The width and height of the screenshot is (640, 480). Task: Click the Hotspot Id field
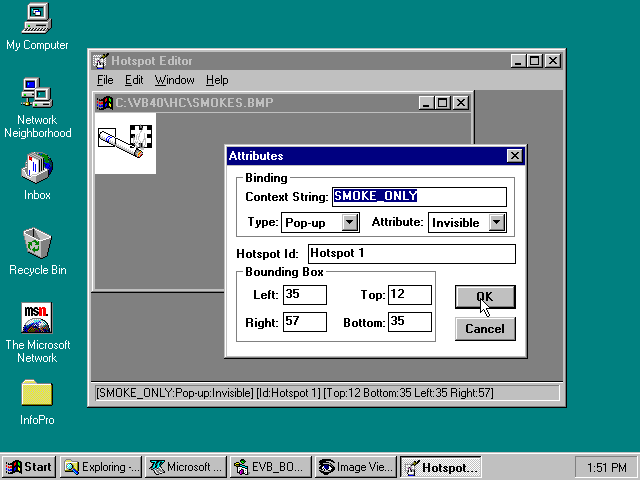tap(411, 254)
